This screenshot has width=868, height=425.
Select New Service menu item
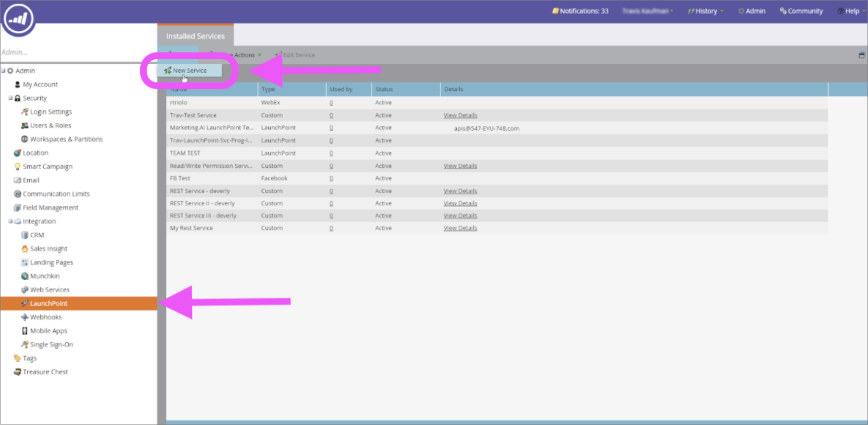click(190, 70)
